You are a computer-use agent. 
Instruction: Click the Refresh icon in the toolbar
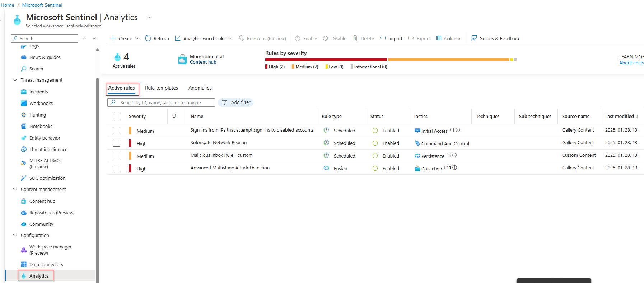pyautogui.click(x=148, y=38)
